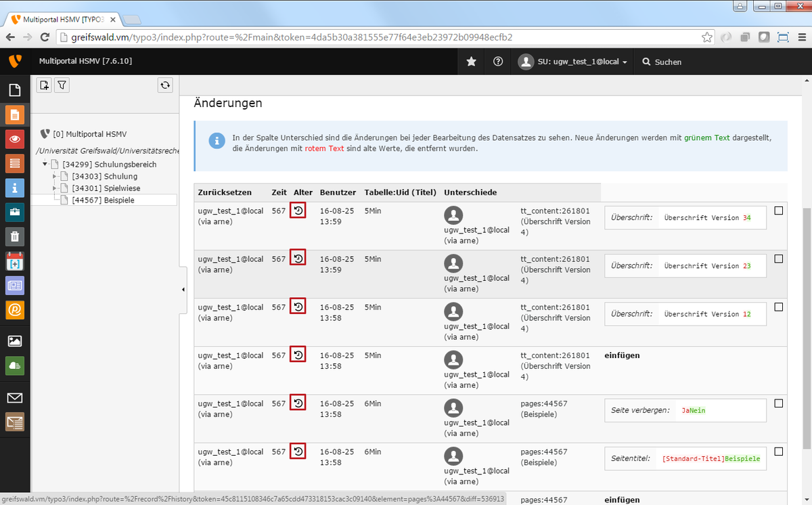Select checkbox for Seitentitel Beispiele row
The image size is (812, 505).
778,452
